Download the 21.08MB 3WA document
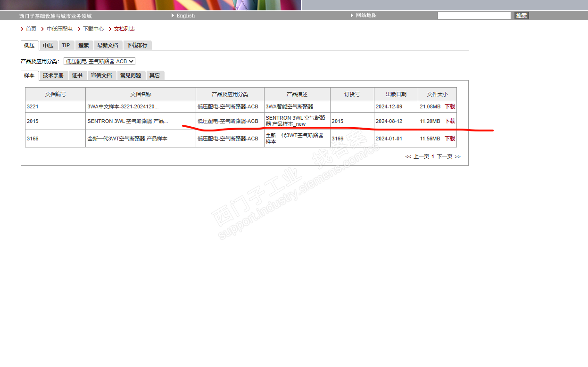The width and height of the screenshot is (588, 367). tap(450, 106)
